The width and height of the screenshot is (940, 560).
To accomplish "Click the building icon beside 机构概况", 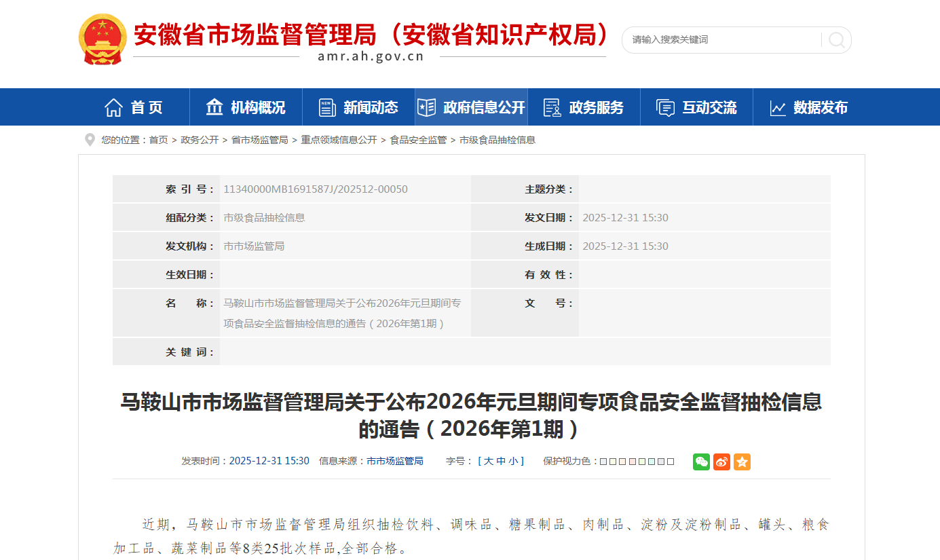I will coord(214,107).
